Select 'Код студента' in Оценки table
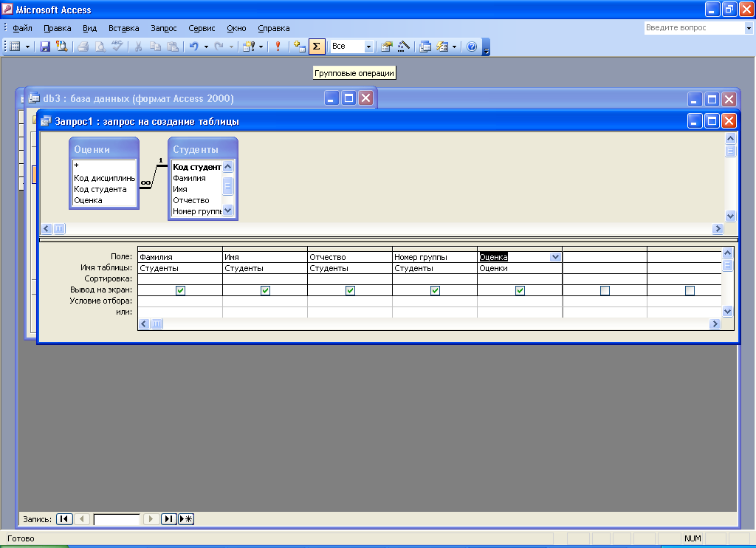The width and height of the screenshot is (756, 548). pos(105,189)
